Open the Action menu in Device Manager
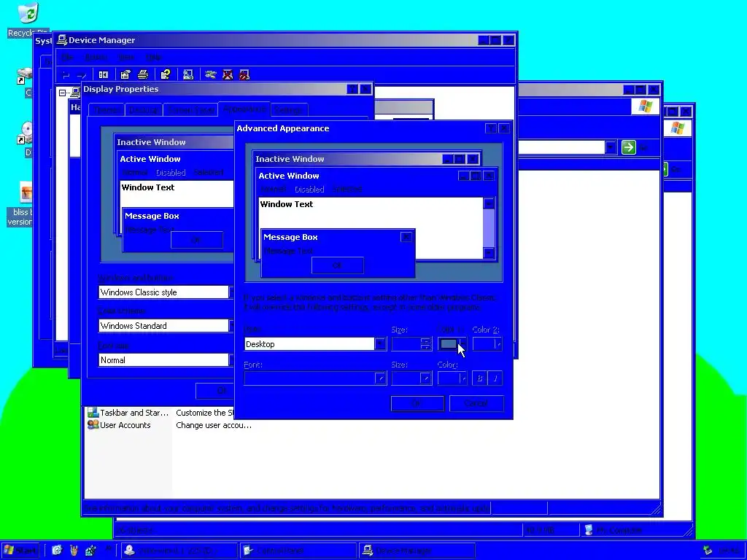747x560 pixels. (x=96, y=57)
